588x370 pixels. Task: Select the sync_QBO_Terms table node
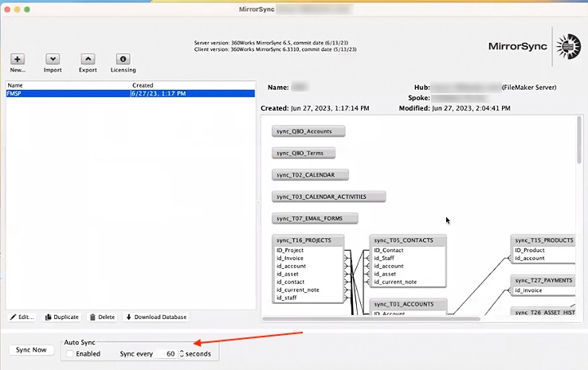304,153
